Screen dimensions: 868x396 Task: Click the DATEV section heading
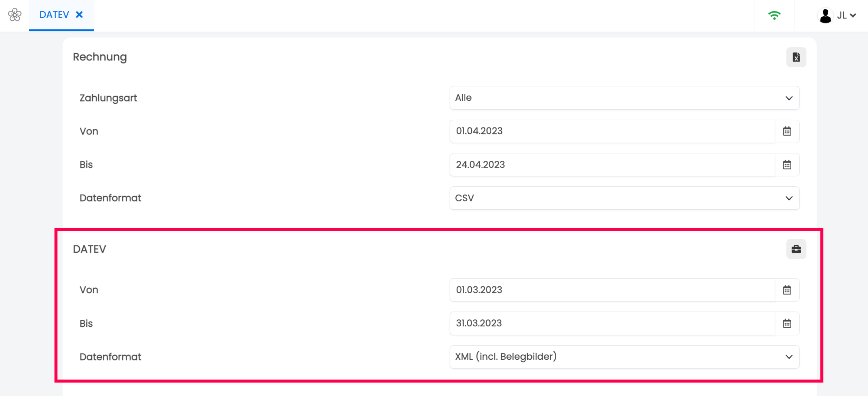point(89,249)
